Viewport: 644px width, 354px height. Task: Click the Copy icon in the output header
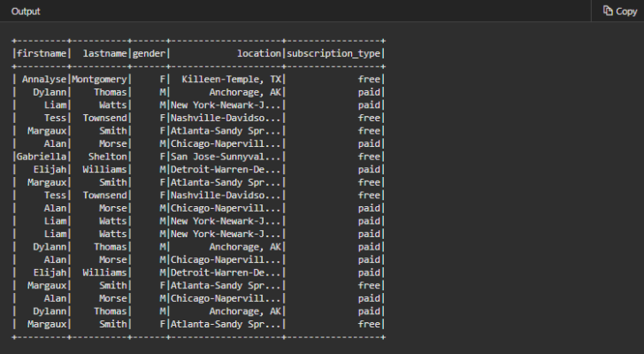pos(608,11)
